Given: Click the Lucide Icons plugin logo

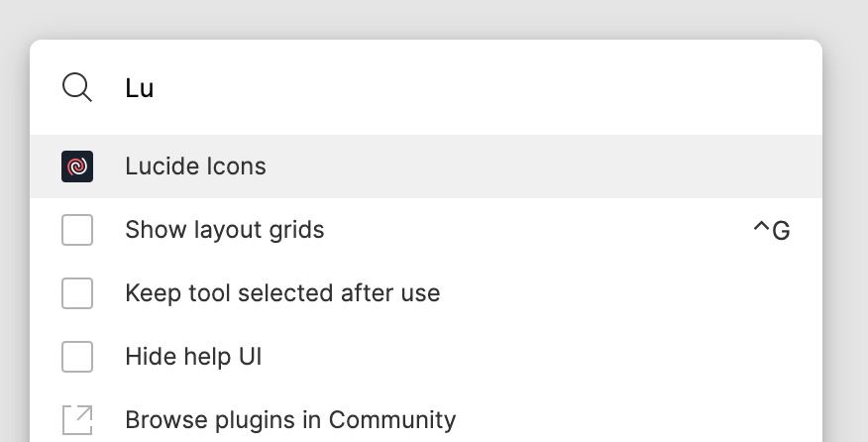Looking at the screenshot, I should (x=77, y=166).
